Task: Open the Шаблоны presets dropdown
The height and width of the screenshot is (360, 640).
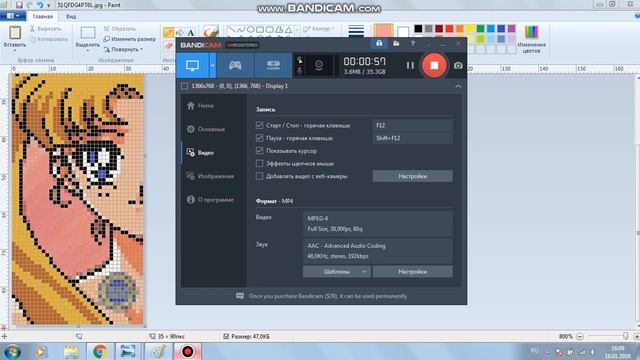Action: tap(337, 271)
